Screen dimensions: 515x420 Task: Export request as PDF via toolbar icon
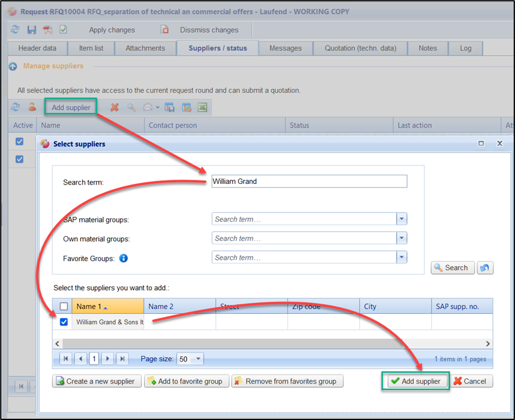pyautogui.click(x=47, y=29)
